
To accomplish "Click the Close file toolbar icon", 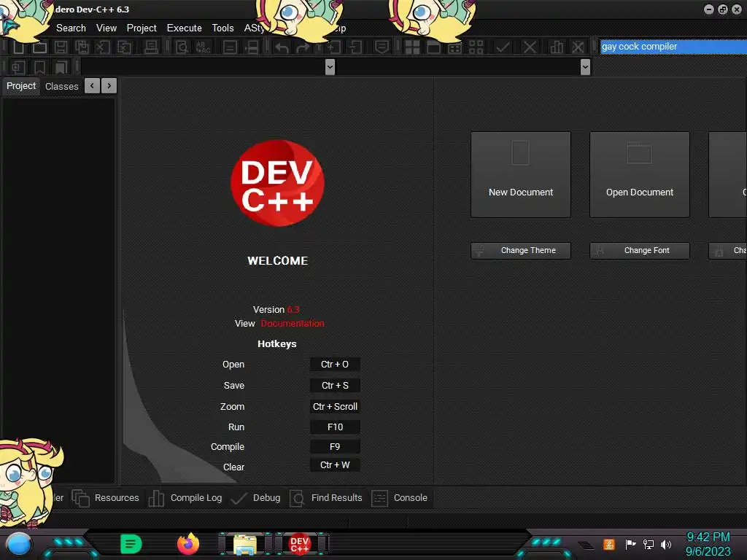I will [104, 47].
